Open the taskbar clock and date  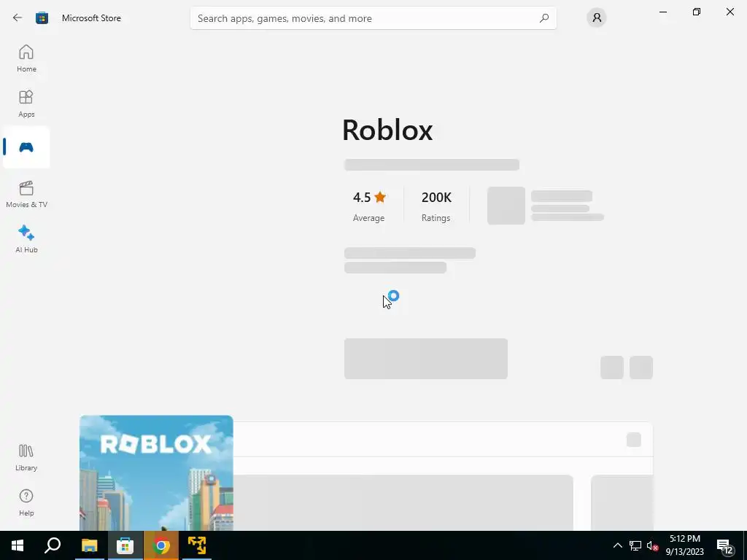tap(684, 545)
